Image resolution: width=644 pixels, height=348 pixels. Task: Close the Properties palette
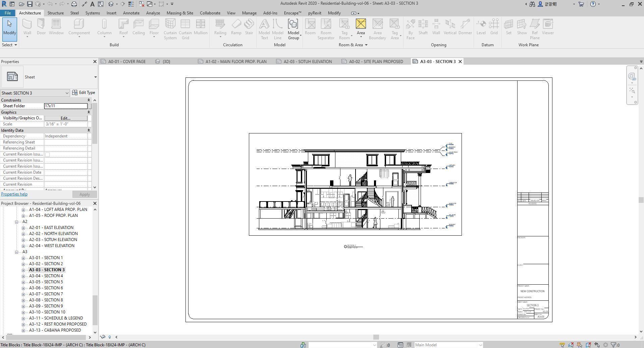tap(95, 62)
